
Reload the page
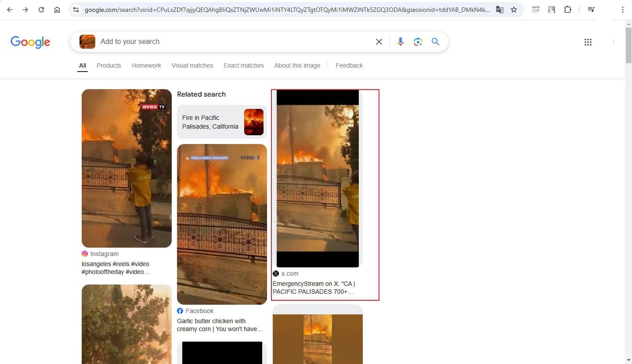click(41, 10)
